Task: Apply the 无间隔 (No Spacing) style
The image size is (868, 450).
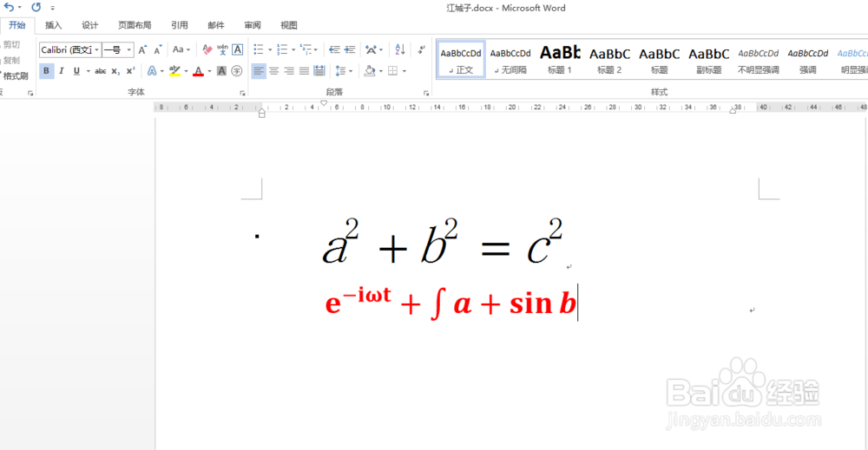Action: coord(510,60)
